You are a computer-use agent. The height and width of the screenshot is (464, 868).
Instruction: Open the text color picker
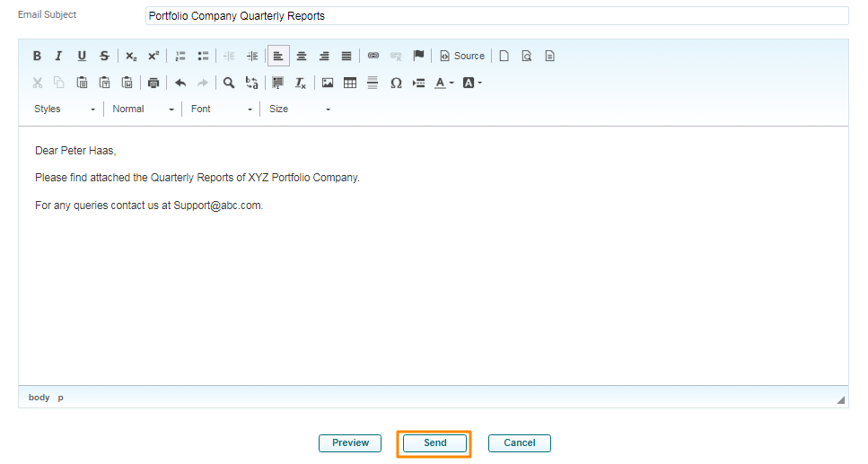[x=443, y=83]
